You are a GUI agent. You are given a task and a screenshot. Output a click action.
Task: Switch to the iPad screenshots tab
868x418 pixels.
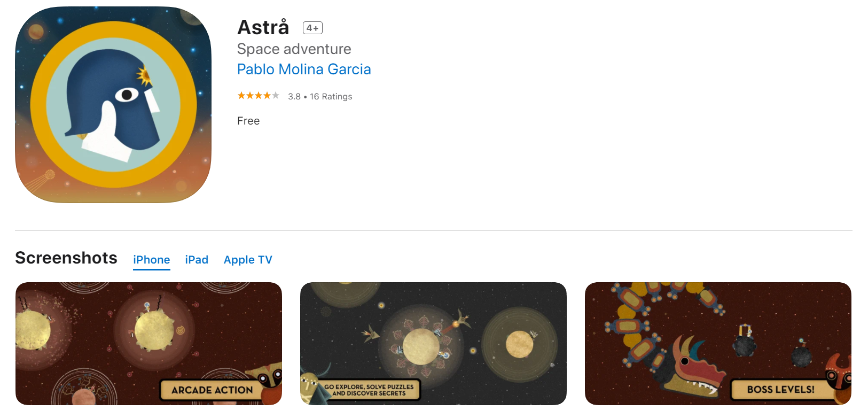pyautogui.click(x=197, y=260)
